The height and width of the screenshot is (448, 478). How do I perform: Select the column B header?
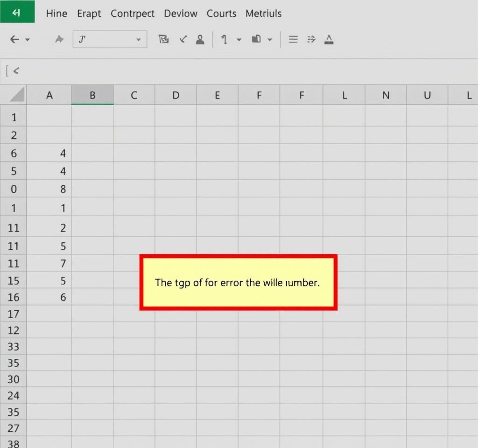point(92,96)
